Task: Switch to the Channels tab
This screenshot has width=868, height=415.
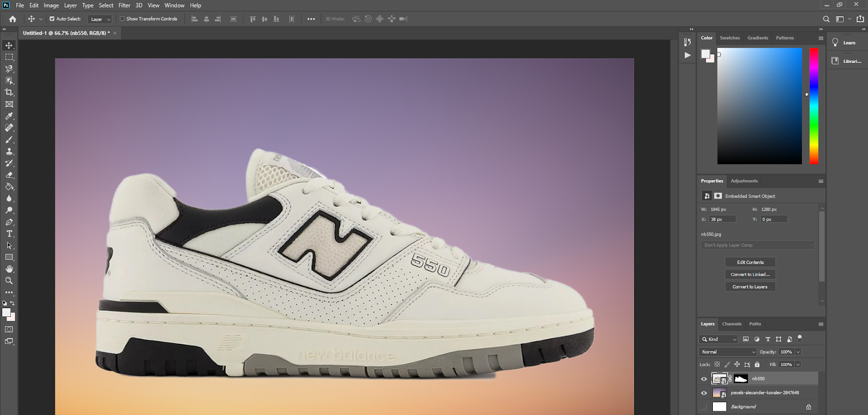Action: pos(731,324)
